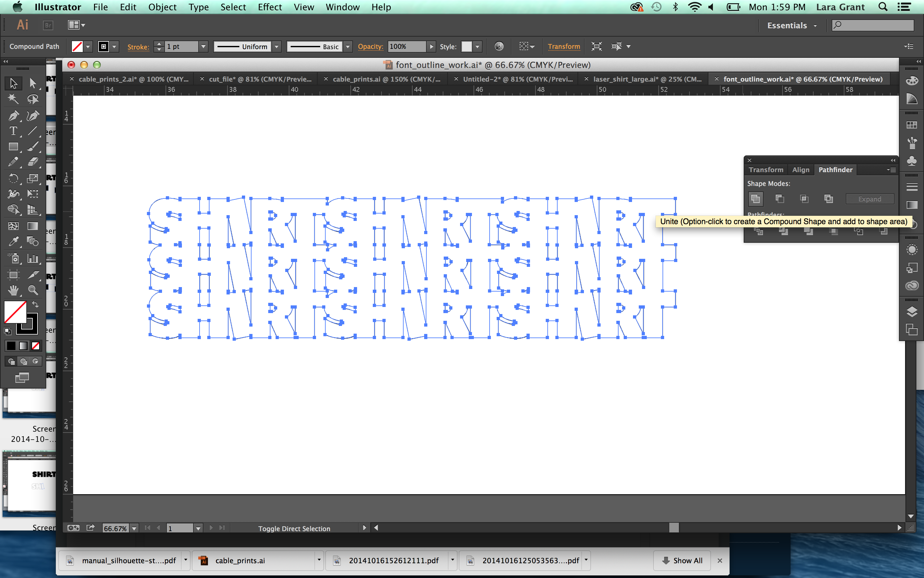
Task: Select the Direct Selection tool
Action: 33,83
